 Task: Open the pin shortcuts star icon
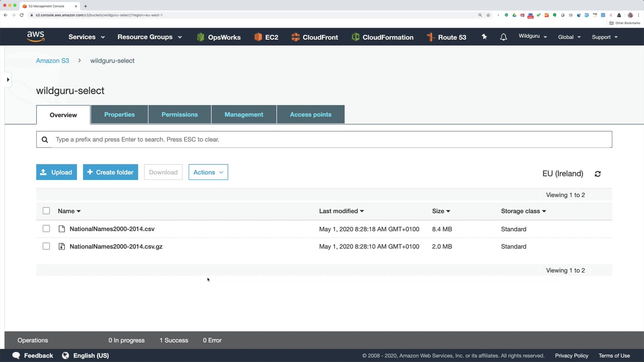(484, 37)
